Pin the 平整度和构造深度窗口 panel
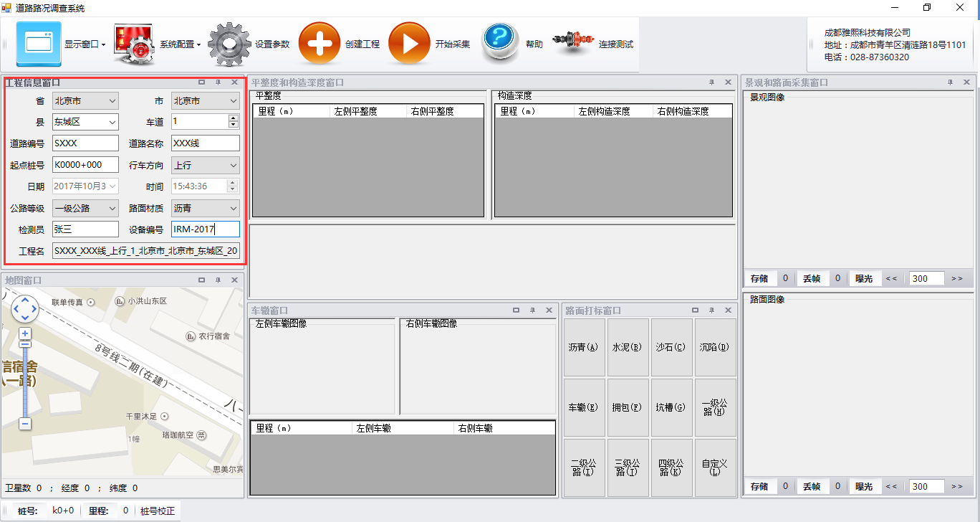Image resolution: width=980 pixels, height=522 pixels. click(711, 82)
